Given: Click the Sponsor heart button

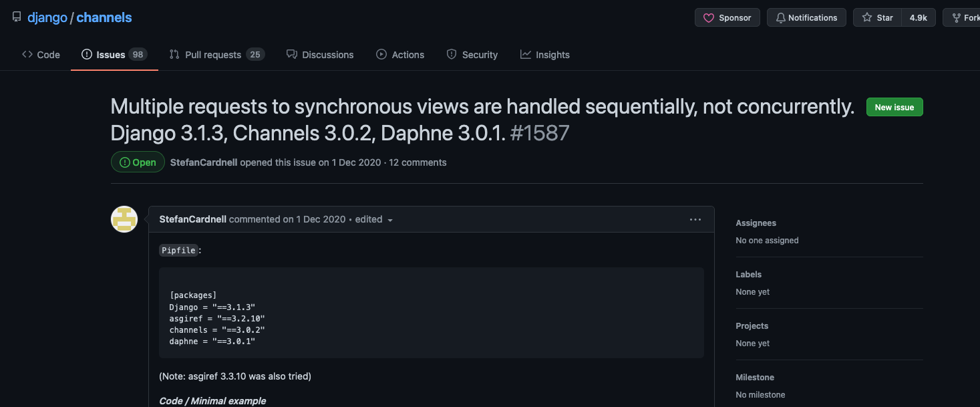Looking at the screenshot, I should [727, 17].
